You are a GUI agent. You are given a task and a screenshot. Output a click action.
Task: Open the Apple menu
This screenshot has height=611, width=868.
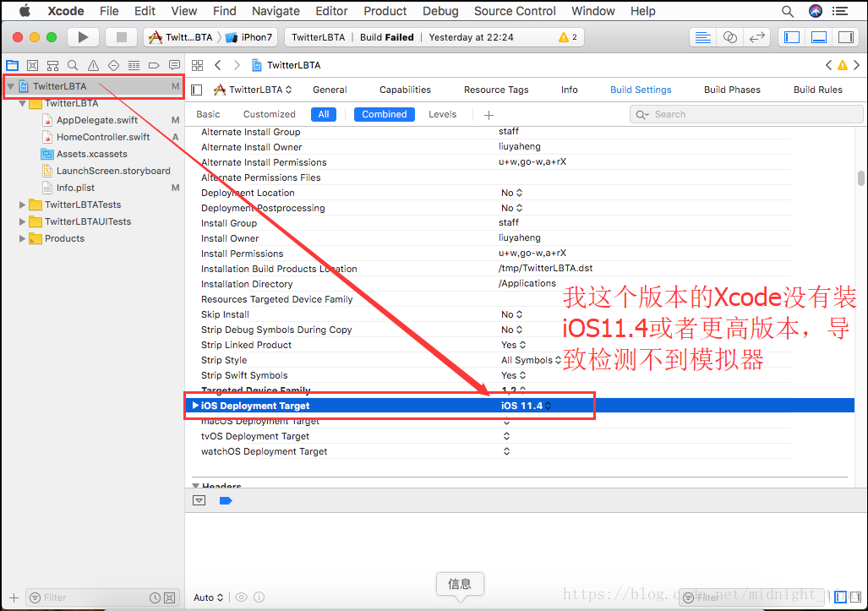(25, 10)
